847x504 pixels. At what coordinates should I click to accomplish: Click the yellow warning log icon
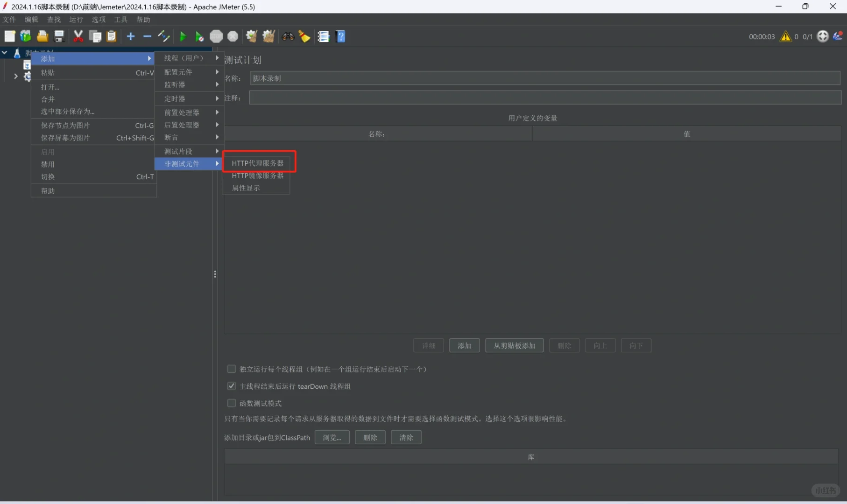786,36
